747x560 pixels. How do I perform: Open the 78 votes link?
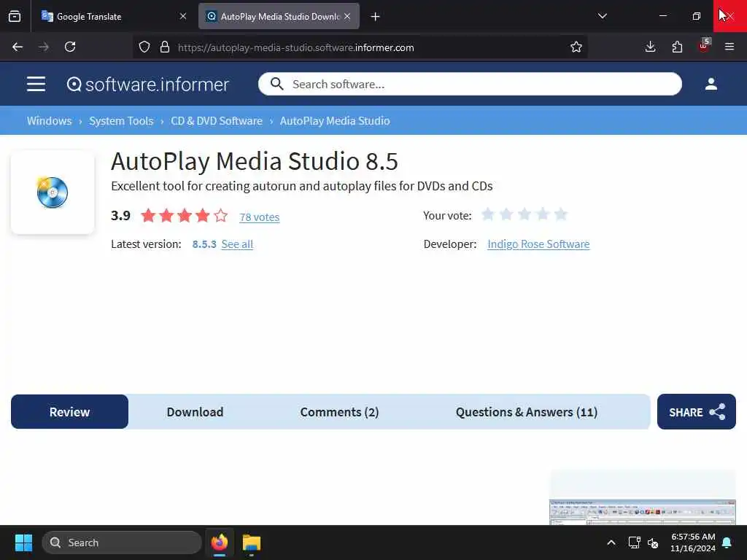tap(259, 217)
